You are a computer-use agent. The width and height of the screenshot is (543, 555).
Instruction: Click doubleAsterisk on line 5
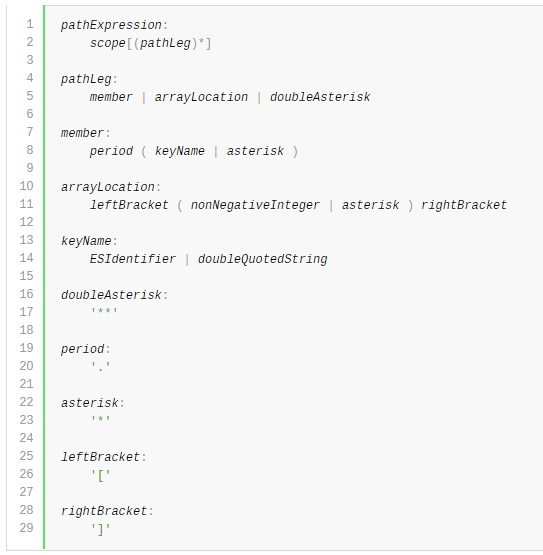point(320,97)
